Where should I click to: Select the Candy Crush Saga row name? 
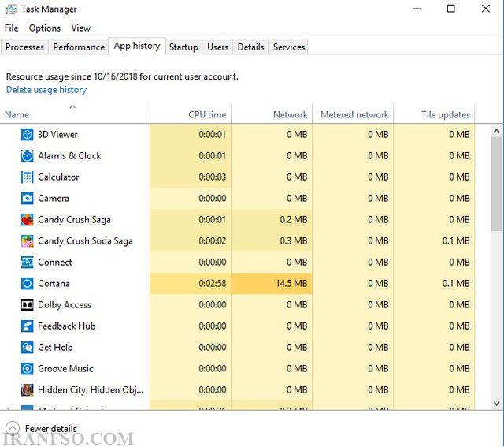click(74, 220)
